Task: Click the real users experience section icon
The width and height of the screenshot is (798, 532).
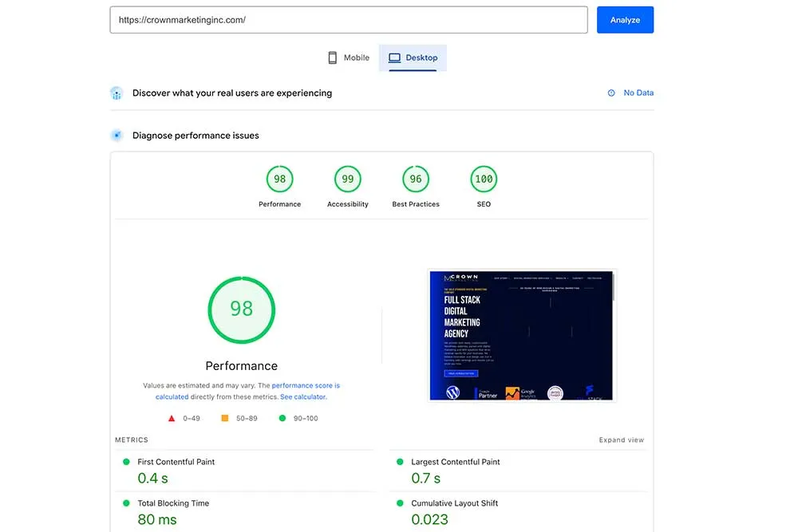Action: (x=117, y=93)
